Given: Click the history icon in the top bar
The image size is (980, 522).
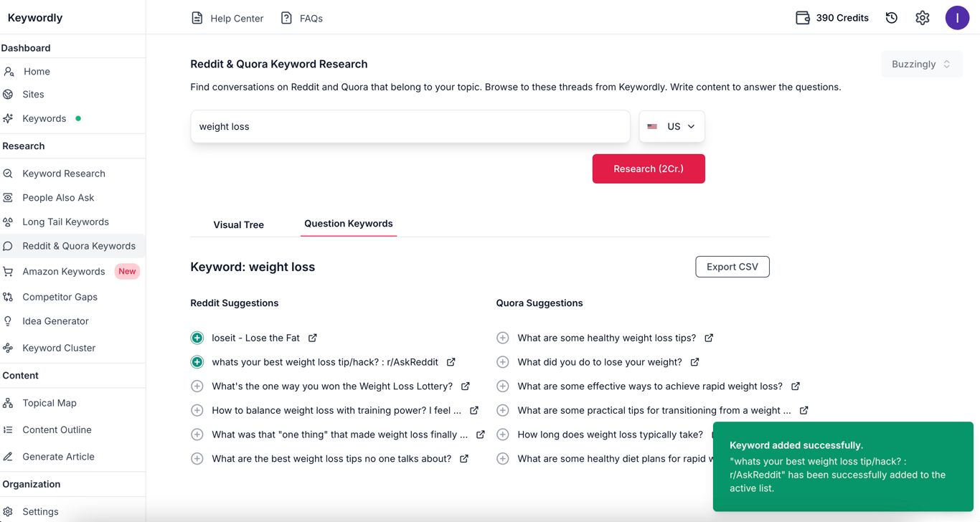Looking at the screenshot, I should click(891, 17).
